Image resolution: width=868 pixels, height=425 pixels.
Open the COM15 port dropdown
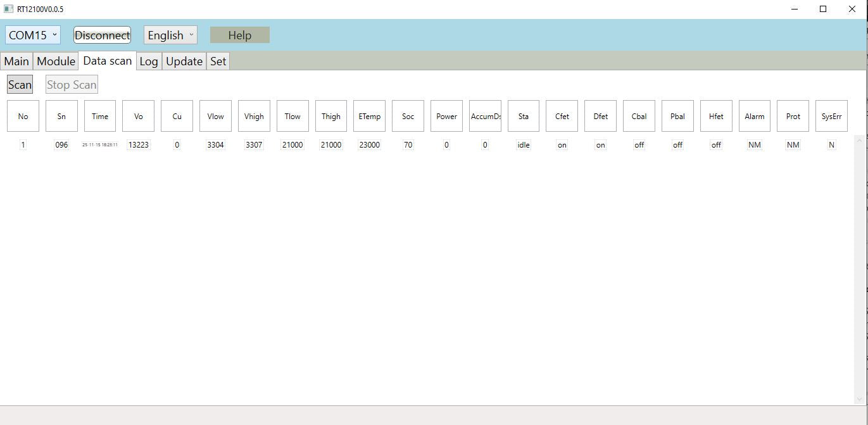[x=33, y=35]
